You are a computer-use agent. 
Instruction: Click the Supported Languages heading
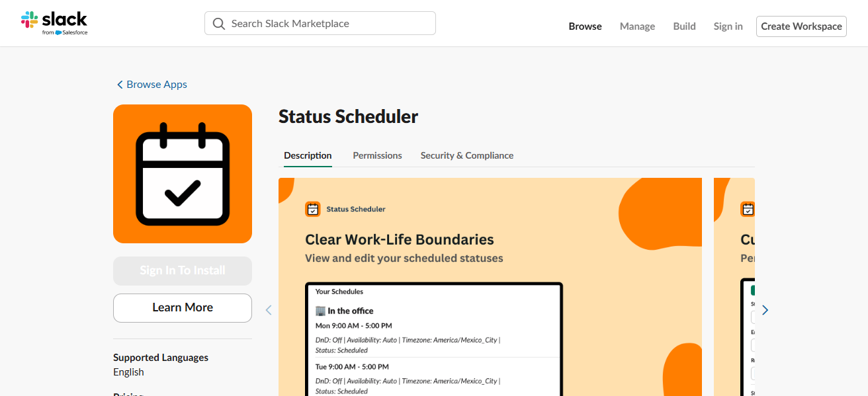[x=161, y=358]
